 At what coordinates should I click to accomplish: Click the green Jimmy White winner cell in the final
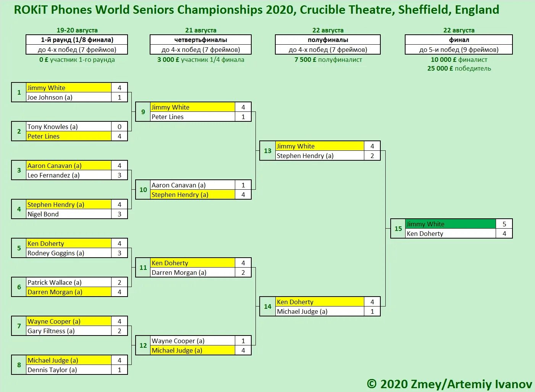click(451, 224)
